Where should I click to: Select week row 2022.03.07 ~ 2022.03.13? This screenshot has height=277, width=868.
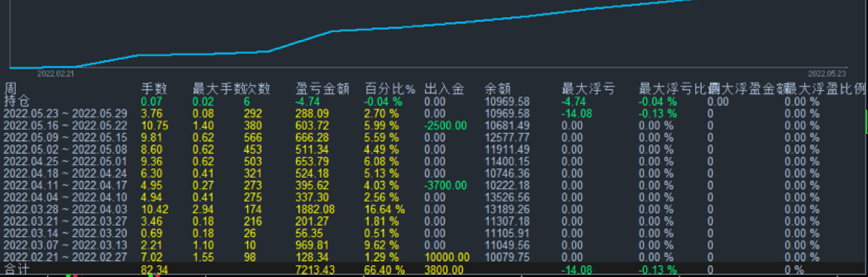point(65,245)
